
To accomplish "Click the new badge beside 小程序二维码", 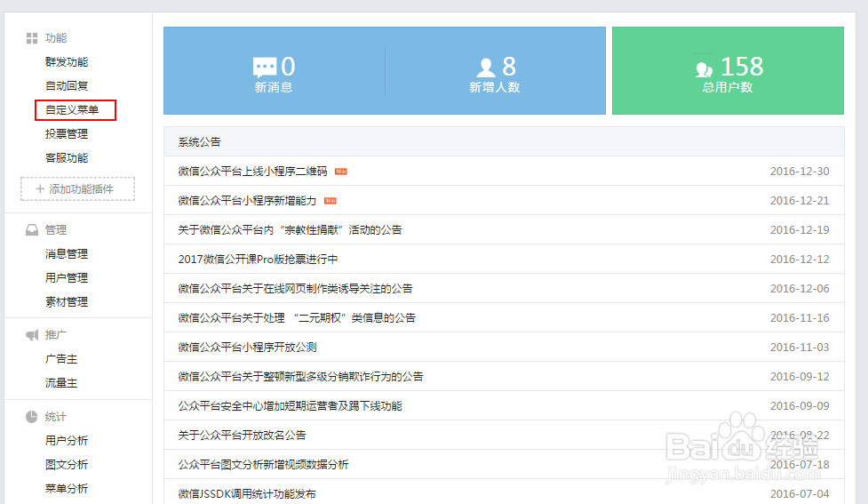I will click(x=341, y=172).
